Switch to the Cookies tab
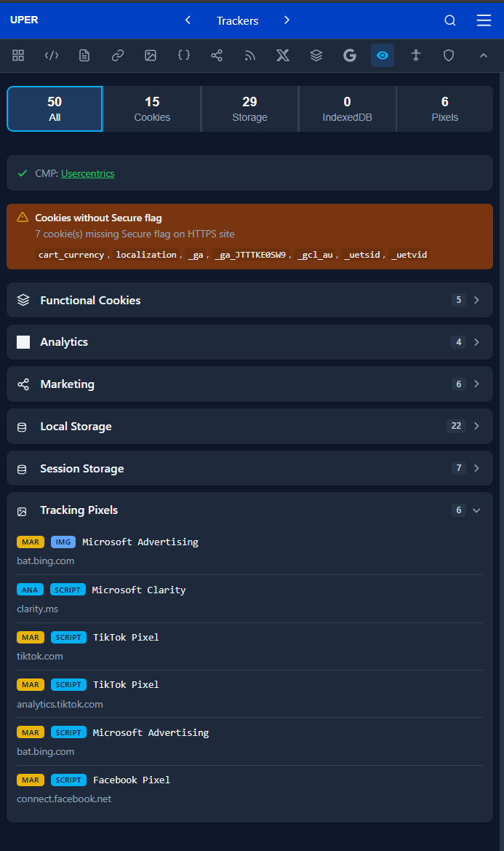Image resolution: width=504 pixels, height=851 pixels. point(152,108)
